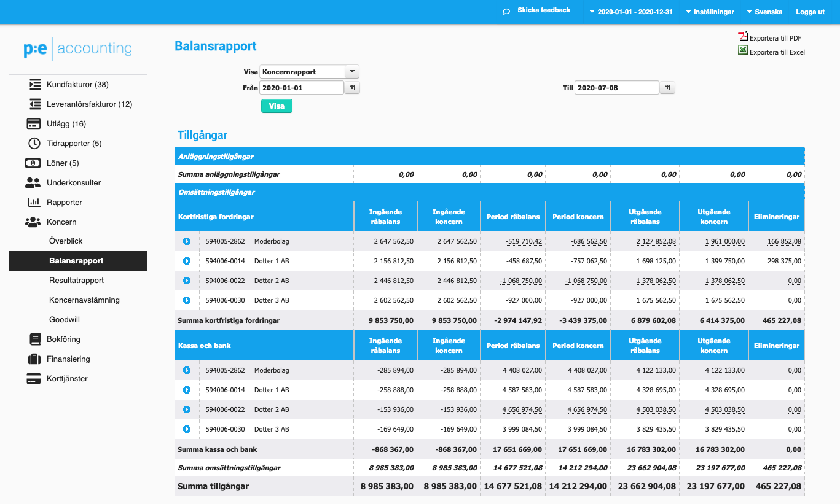Click the Koncern group icon
This screenshot has height=504, width=840.
(x=33, y=222)
